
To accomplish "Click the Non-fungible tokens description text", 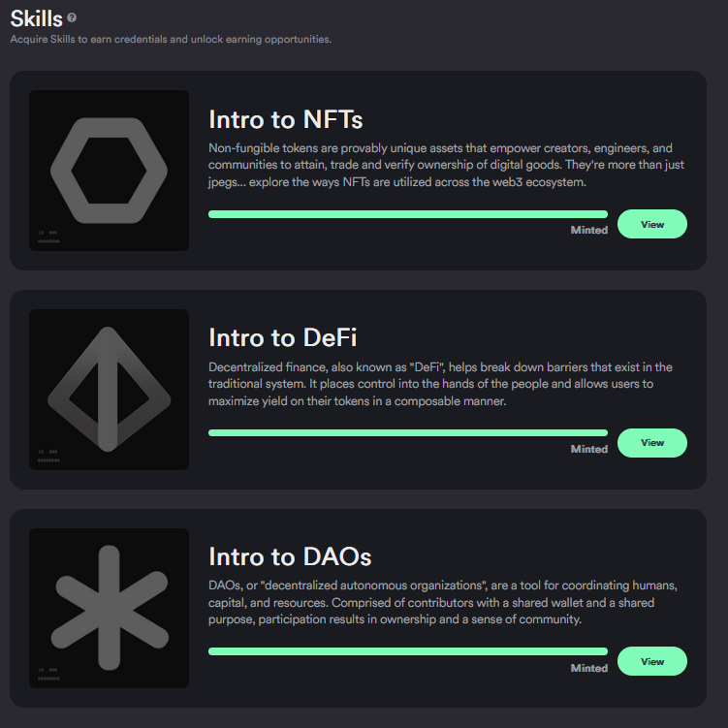I will point(446,166).
